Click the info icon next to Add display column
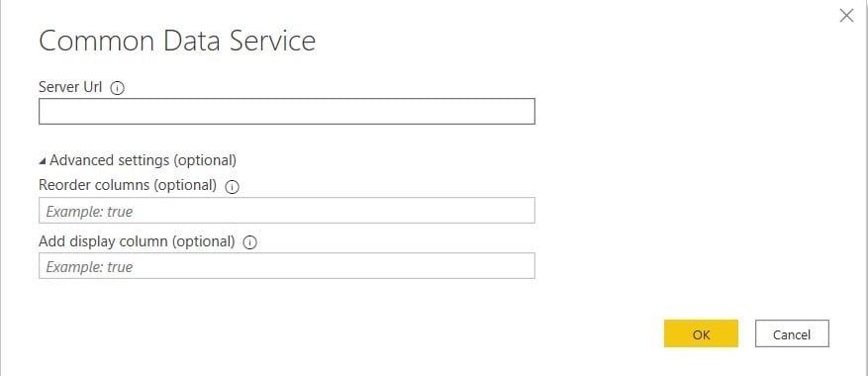 (250, 242)
